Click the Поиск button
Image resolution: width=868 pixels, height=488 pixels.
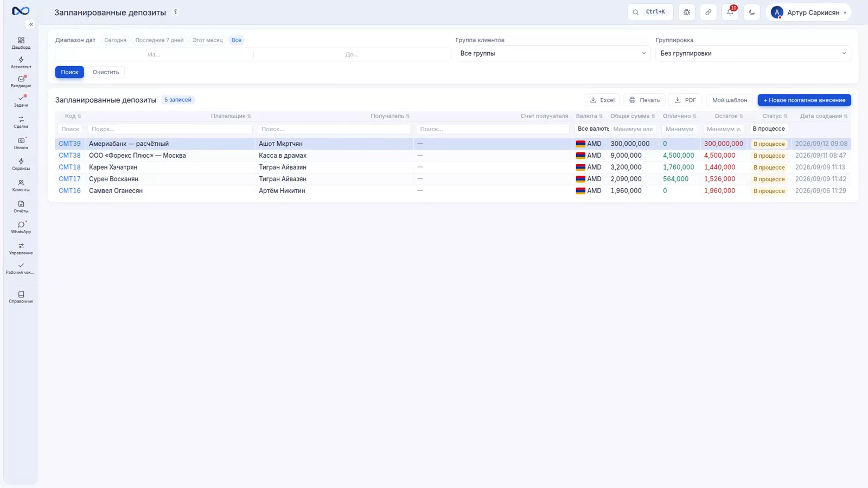tap(69, 72)
